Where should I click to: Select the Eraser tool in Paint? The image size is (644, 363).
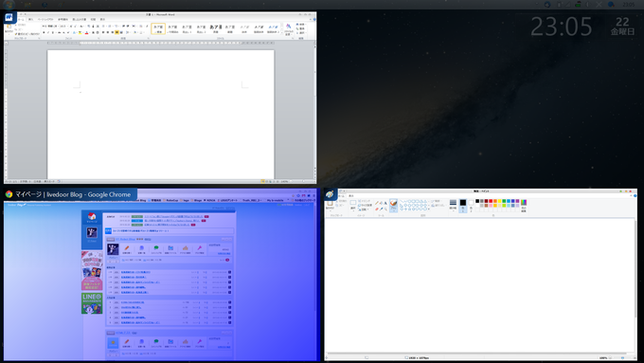click(377, 209)
